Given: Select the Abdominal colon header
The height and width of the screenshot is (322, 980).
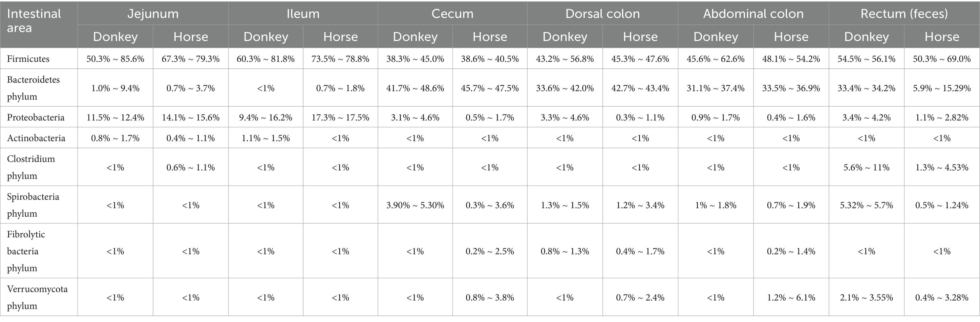Looking at the screenshot, I should (x=753, y=14).
